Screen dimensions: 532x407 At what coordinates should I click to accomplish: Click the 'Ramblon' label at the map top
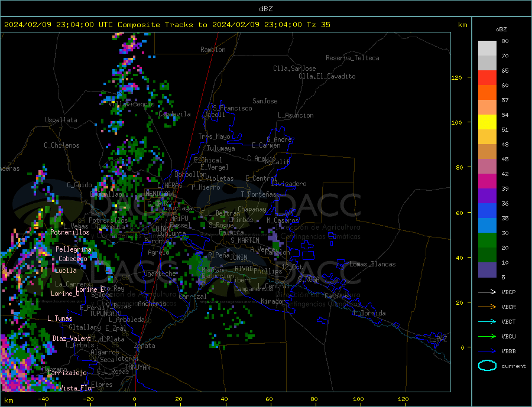(213, 50)
